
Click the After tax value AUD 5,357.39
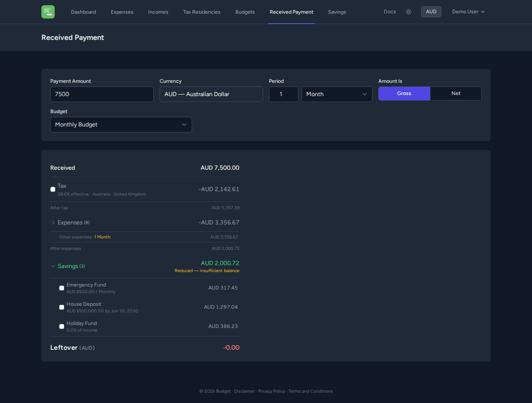[225, 208]
